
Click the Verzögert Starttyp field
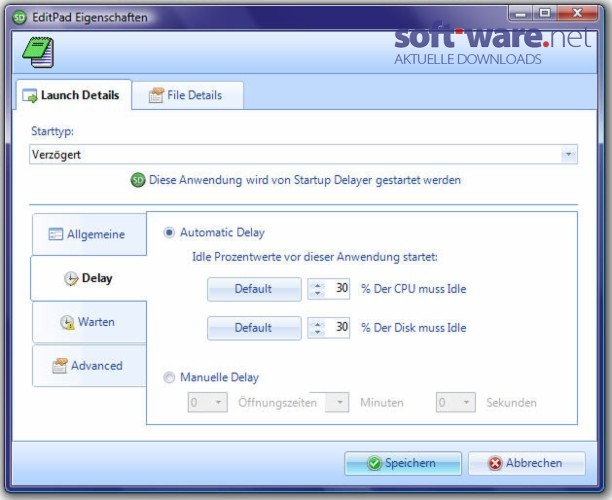click(x=303, y=155)
